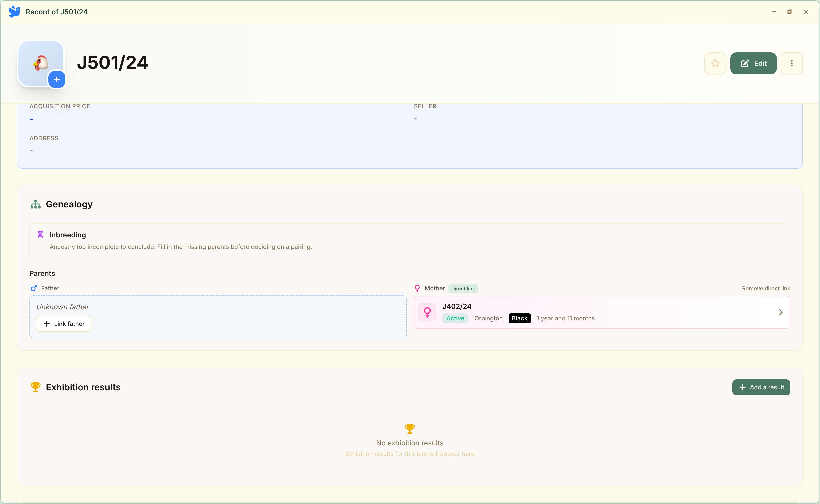Click the No exhibition results text
820x504 pixels.
point(410,443)
